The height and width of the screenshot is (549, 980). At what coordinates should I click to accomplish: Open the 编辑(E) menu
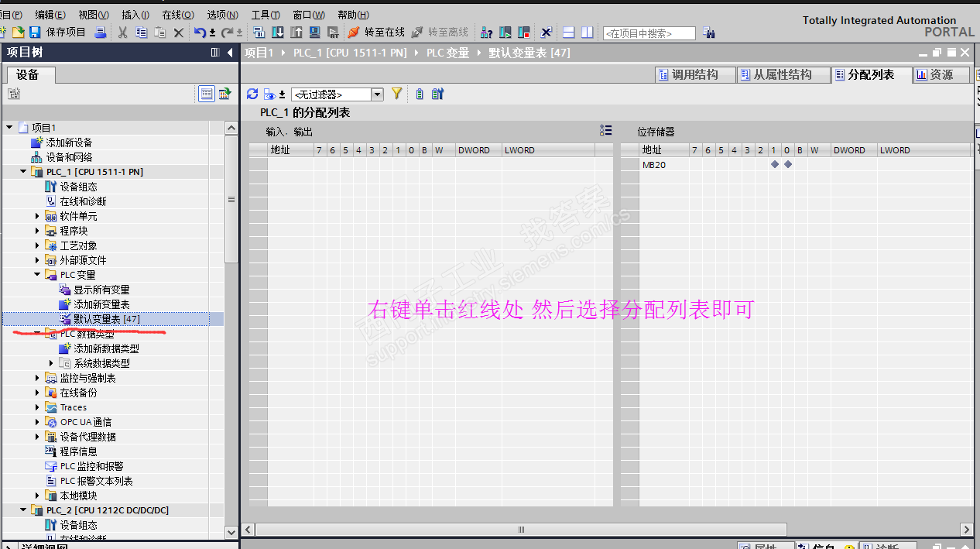tap(50, 15)
